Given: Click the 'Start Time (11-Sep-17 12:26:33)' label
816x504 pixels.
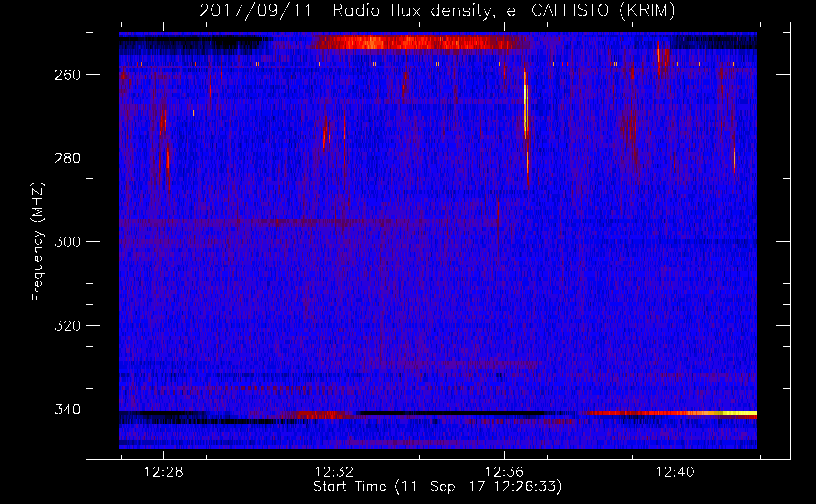Looking at the screenshot, I should (437, 487).
